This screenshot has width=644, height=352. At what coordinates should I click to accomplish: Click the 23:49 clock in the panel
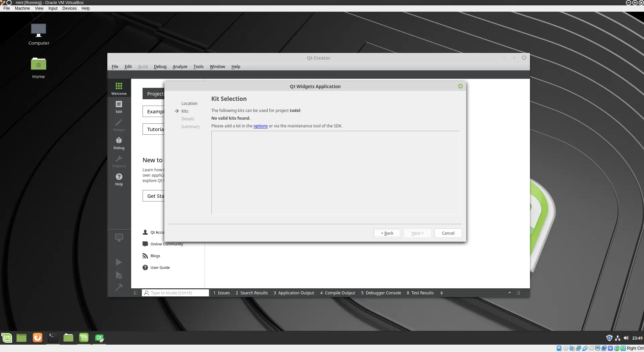[x=637, y=338]
